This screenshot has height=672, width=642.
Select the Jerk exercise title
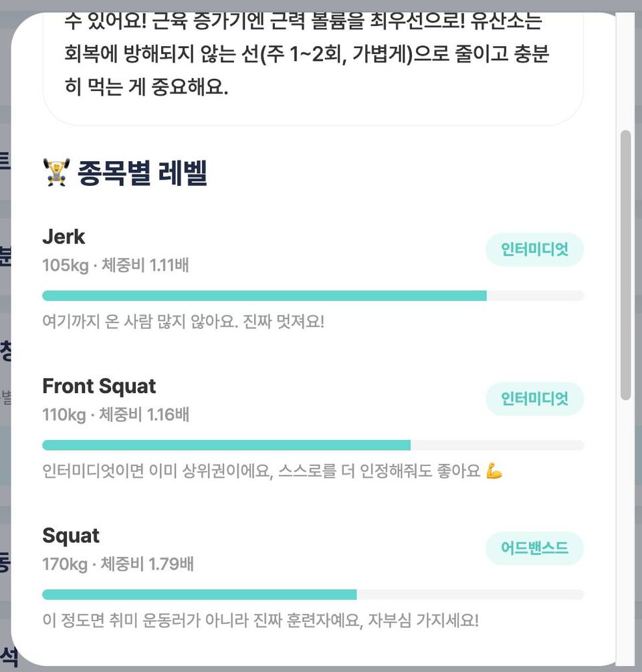tap(64, 237)
